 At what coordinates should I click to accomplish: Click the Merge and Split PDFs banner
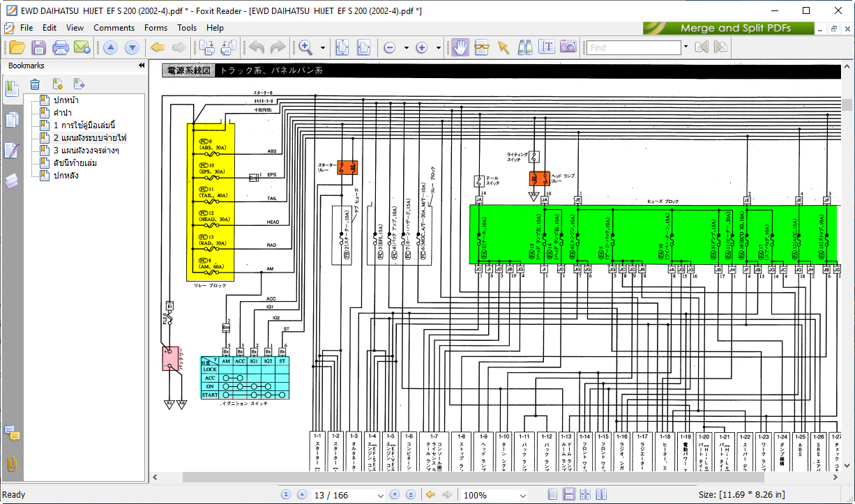(x=728, y=28)
